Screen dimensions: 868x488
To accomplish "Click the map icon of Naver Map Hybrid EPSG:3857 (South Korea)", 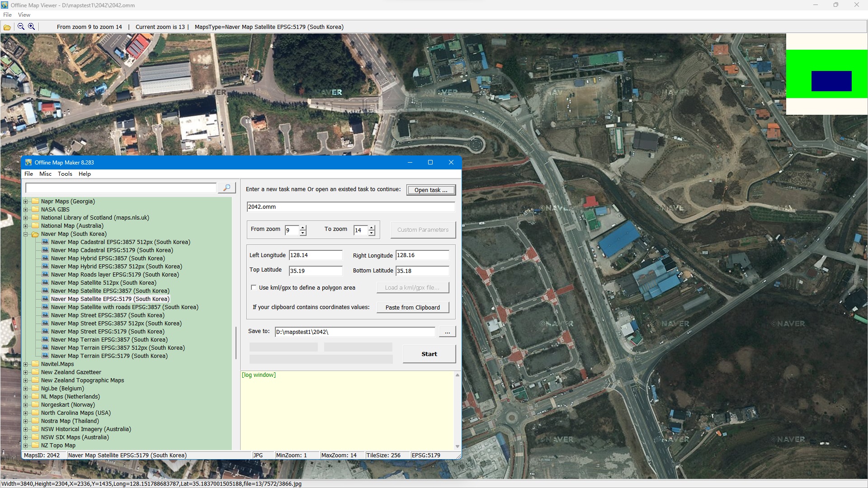I will pos(45,258).
